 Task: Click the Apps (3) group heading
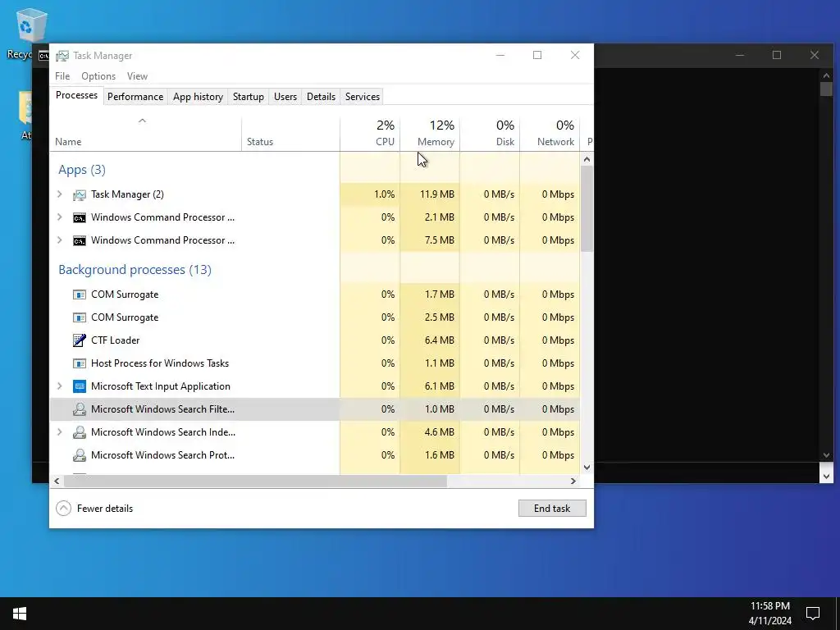click(82, 170)
